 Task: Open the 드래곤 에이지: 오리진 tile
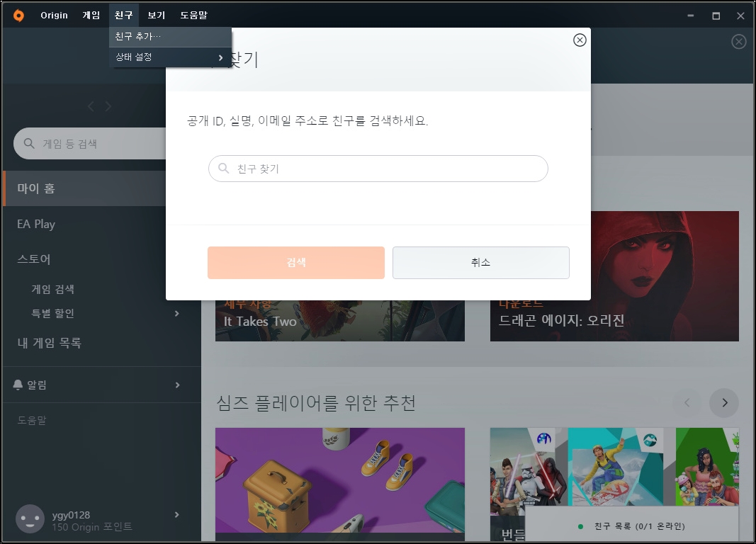[614, 276]
